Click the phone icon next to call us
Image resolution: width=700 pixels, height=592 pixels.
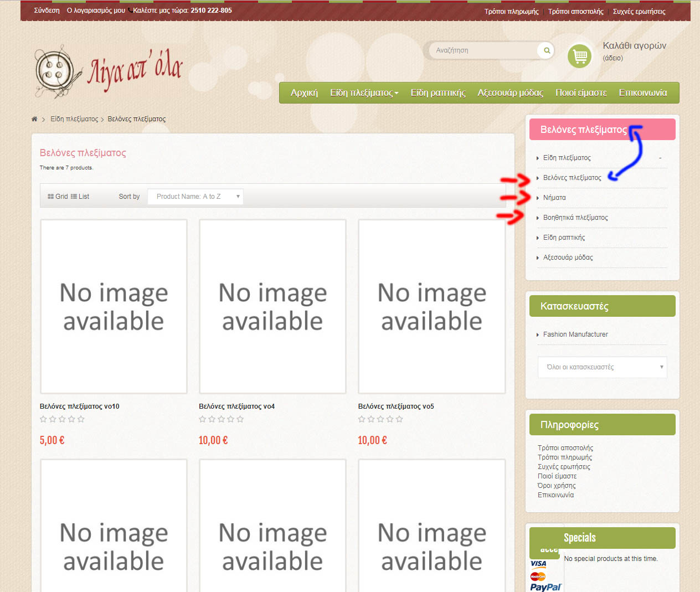click(130, 10)
